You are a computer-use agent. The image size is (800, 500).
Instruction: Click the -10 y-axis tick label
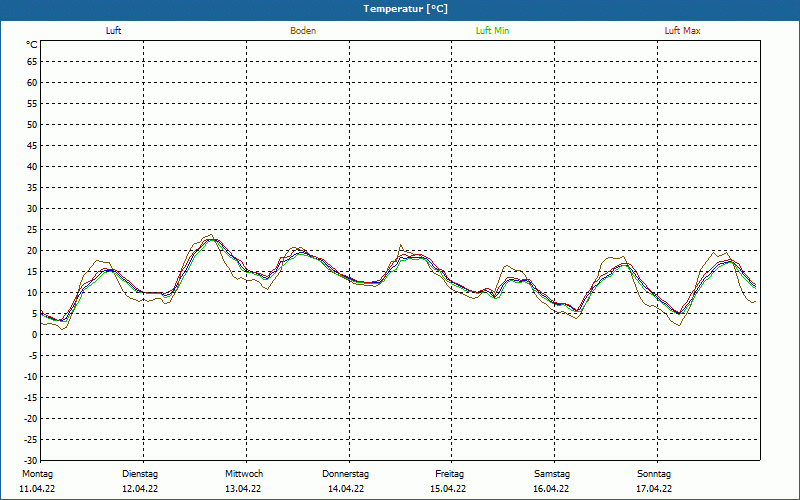point(31,377)
